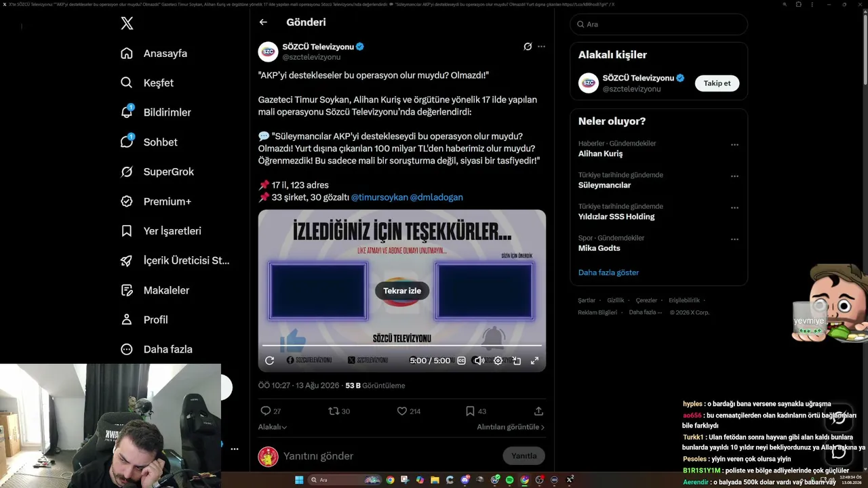This screenshot has width=868, height=488.
Task: Click the video replay icon in controls
Action: point(269,361)
